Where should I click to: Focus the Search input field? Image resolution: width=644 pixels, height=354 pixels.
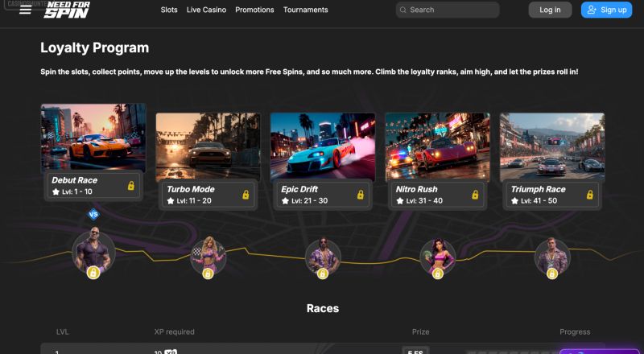pyautogui.click(x=448, y=10)
